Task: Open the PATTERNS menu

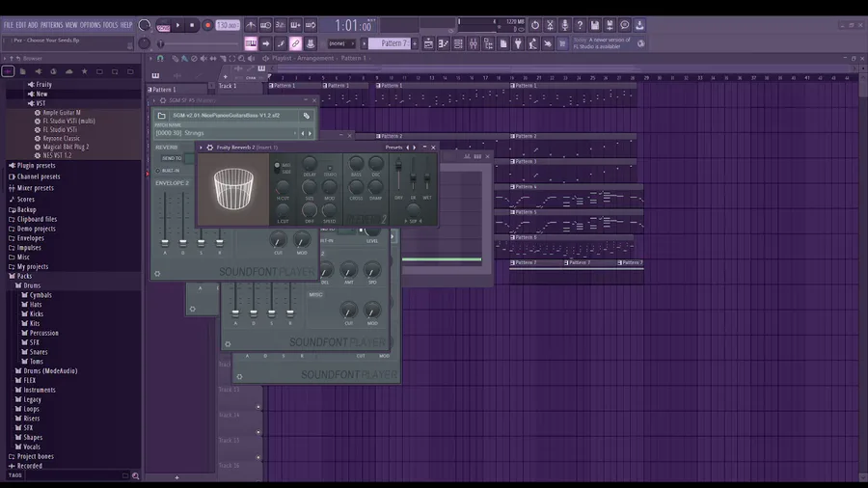Action: point(51,25)
